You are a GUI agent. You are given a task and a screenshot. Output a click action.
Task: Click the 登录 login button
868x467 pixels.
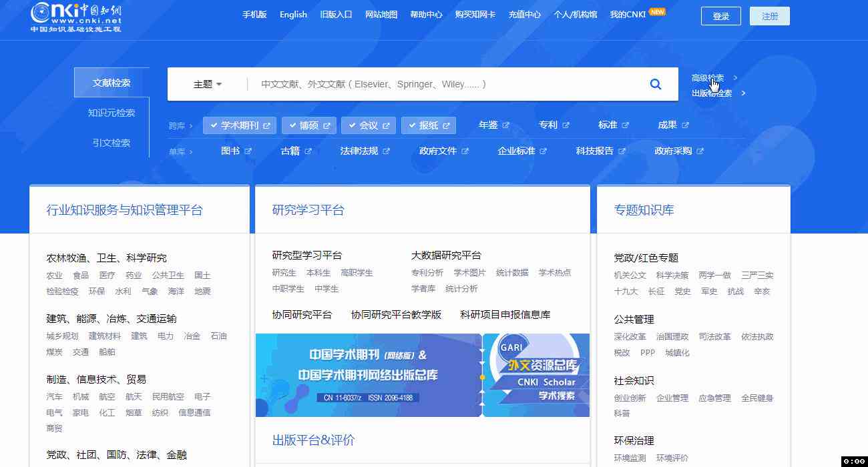click(x=721, y=16)
